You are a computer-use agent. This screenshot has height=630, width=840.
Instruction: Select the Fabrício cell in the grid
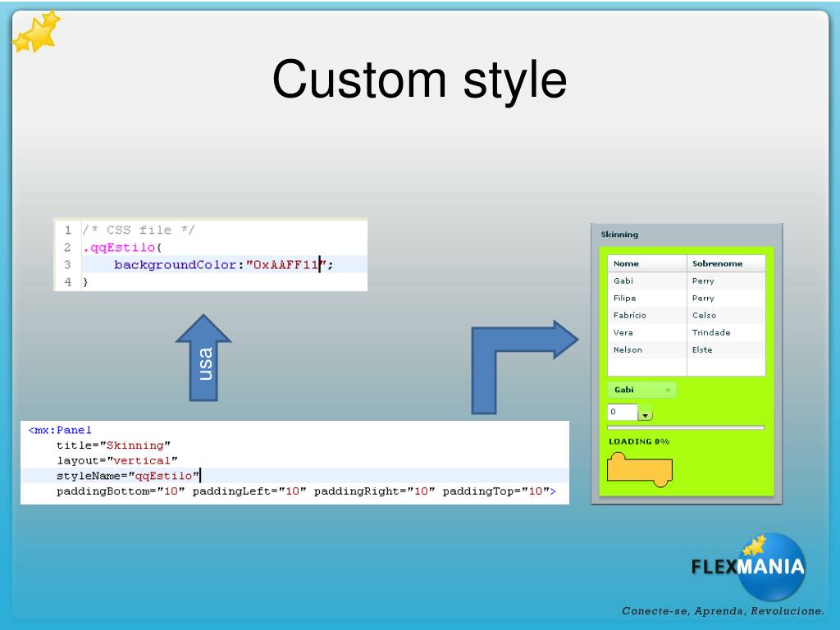[x=647, y=315]
